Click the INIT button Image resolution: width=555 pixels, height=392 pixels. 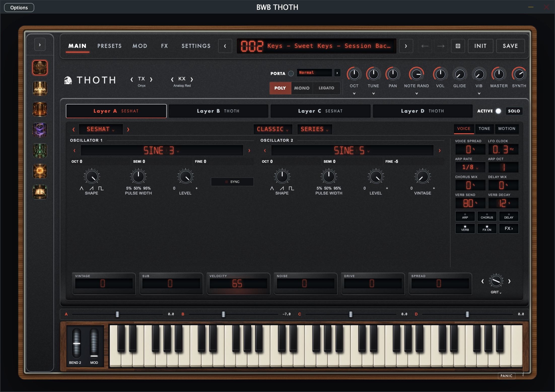point(480,46)
